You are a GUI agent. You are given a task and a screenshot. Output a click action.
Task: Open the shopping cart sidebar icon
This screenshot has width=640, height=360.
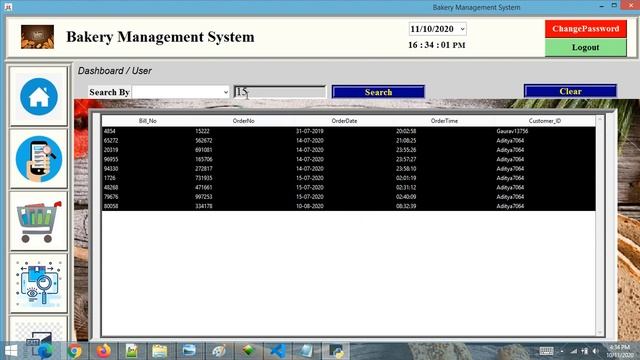pyautogui.click(x=39, y=222)
